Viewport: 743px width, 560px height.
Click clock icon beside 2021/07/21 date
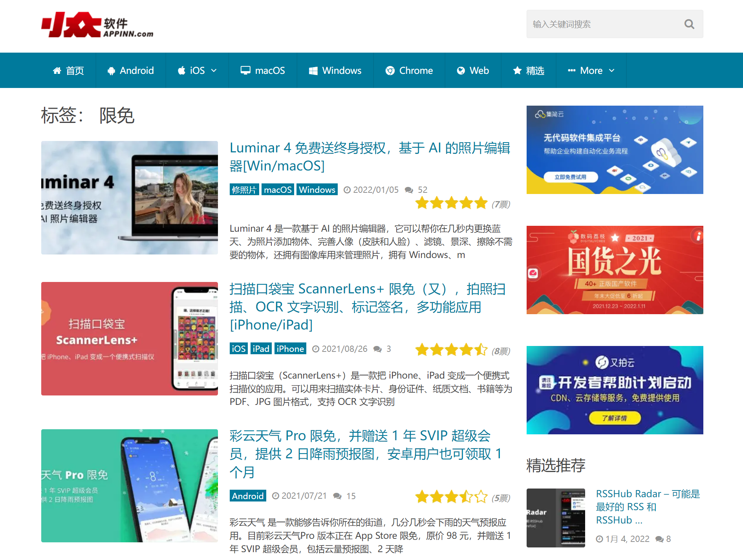pyautogui.click(x=276, y=496)
